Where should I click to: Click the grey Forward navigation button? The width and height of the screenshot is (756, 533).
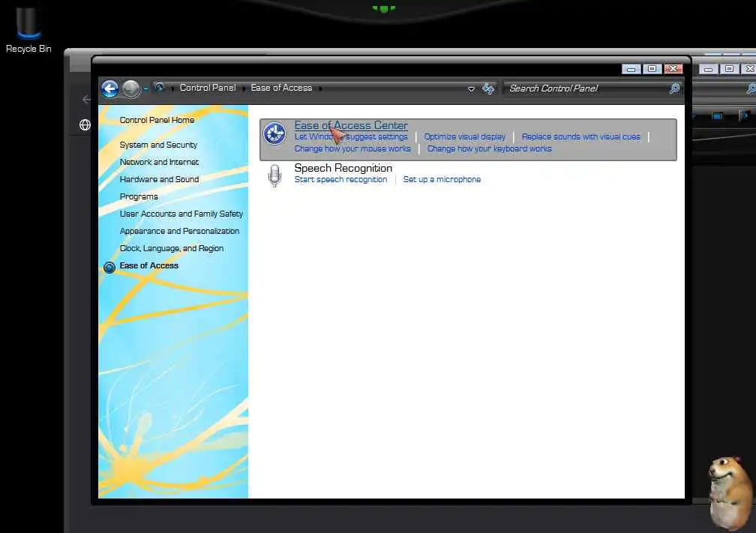pyautogui.click(x=130, y=88)
